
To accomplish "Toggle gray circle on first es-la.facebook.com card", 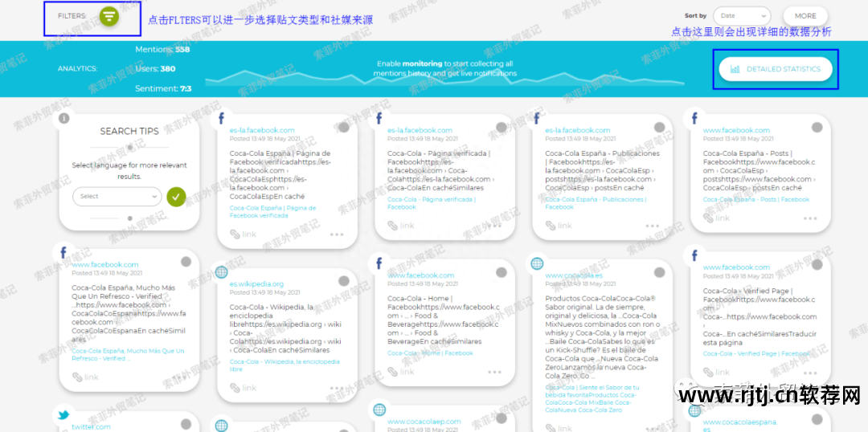I will [344, 128].
